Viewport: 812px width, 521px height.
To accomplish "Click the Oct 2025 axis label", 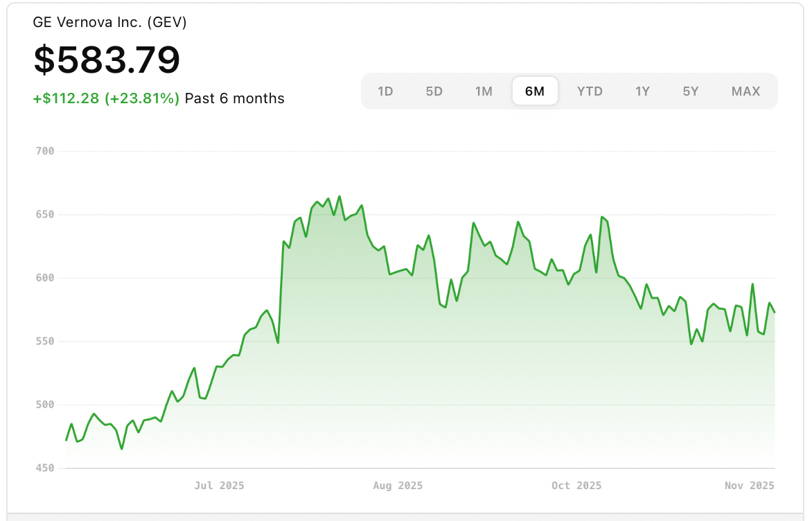I will coord(576,486).
